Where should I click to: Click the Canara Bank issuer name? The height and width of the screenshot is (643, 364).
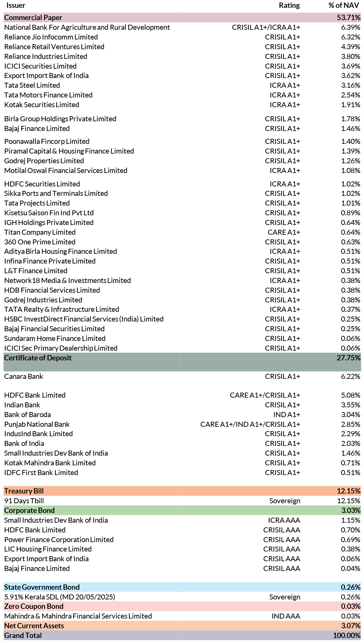pyautogui.click(x=24, y=376)
